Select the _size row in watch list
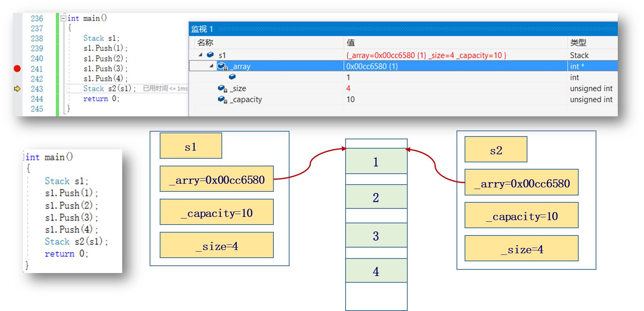The height and width of the screenshot is (311, 644). tap(403, 88)
